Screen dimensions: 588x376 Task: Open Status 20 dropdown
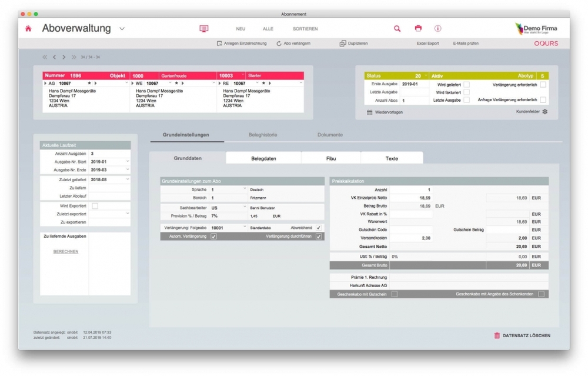click(426, 75)
